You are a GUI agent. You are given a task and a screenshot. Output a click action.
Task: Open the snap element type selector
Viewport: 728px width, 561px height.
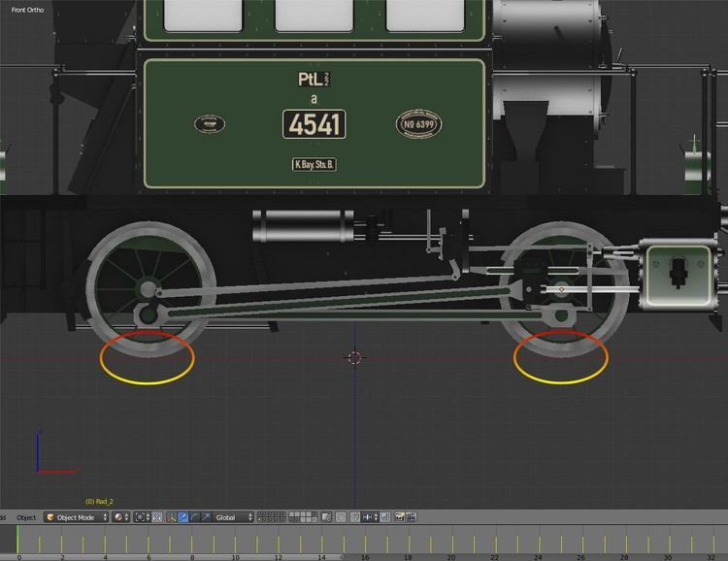(x=370, y=517)
